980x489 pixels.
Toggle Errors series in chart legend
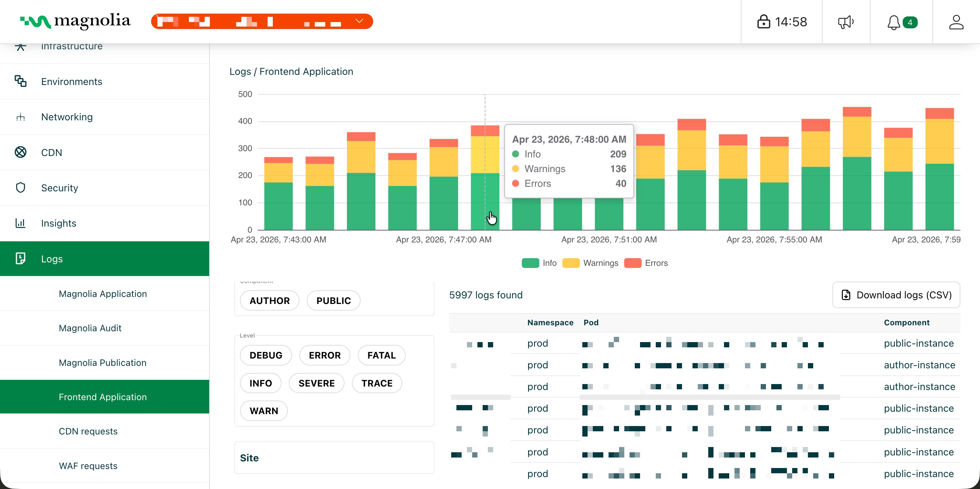[646, 263]
